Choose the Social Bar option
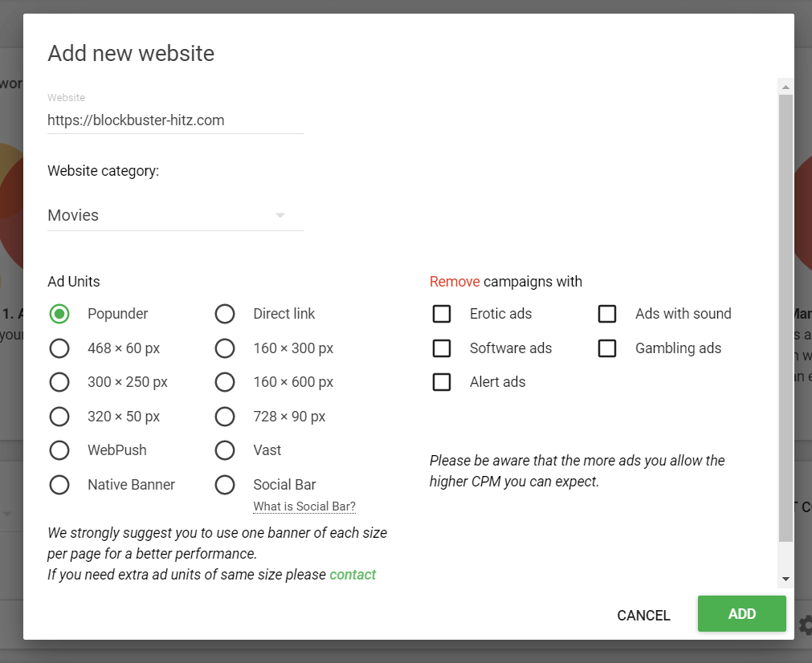The image size is (812, 663). tap(225, 485)
